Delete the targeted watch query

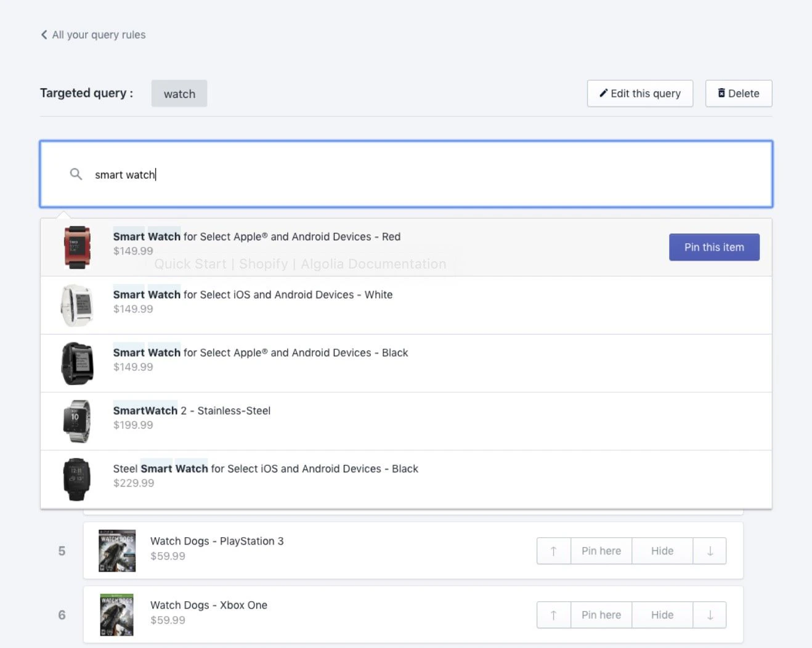(738, 93)
